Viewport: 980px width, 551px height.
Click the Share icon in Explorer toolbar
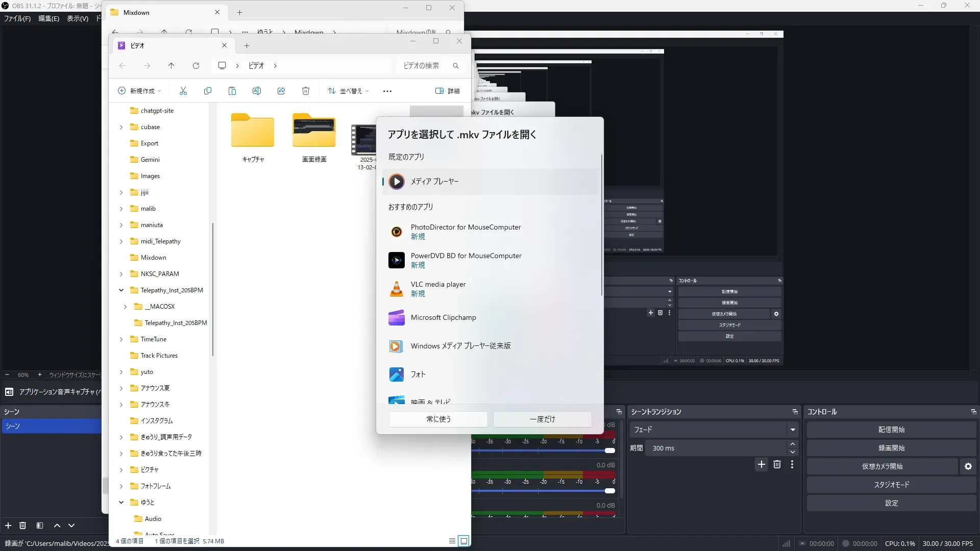click(x=281, y=91)
